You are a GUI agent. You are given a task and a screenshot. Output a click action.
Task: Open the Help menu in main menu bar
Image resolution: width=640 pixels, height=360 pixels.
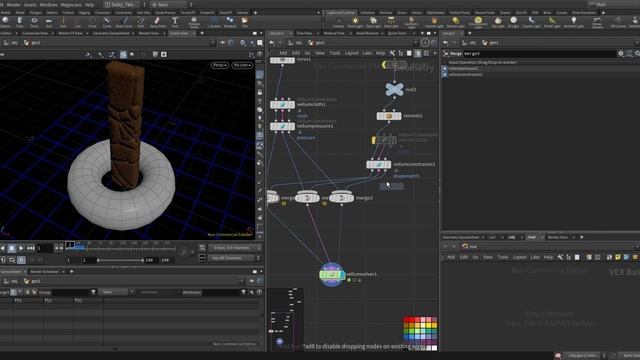pyautogui.click(x=89, y=5)
